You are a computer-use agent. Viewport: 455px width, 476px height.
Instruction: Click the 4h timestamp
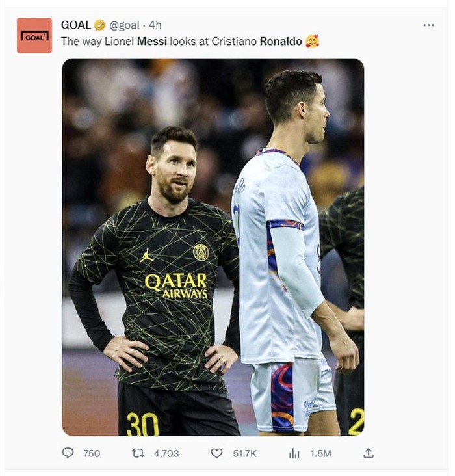[x=155, y=25]
